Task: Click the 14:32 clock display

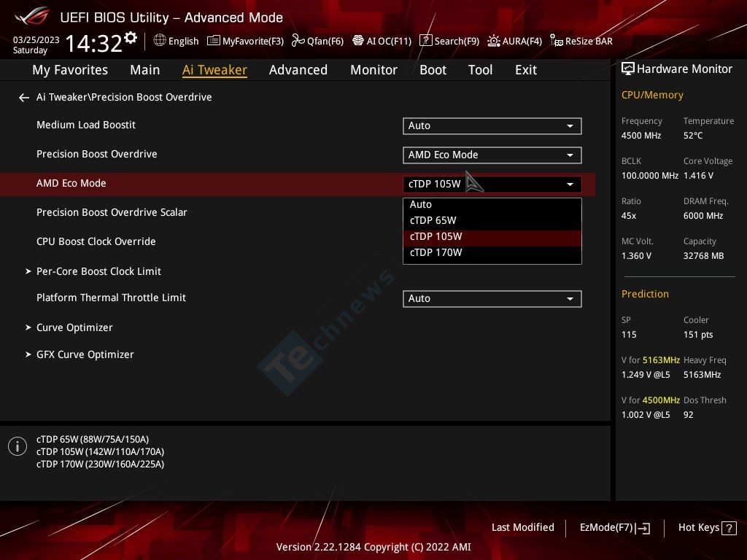Action: click(94, 43)
